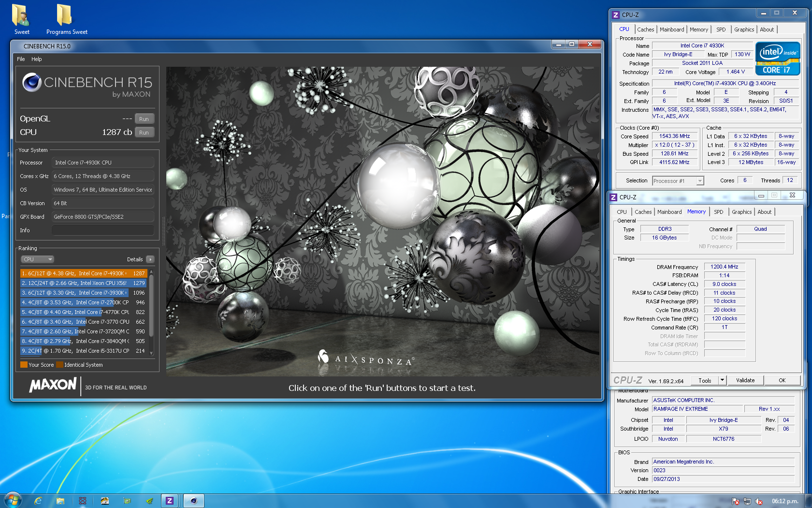Click the CPU-Z icon in the lower window's title bar
This screenshot has height=508, width=812.
click(613, 197)
